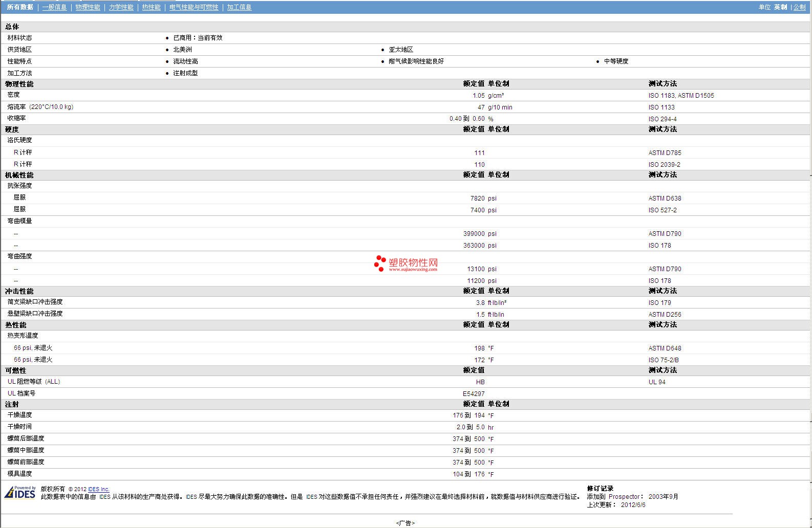Click the ASTM D638 test method
812x528 pixels.
pyautogui.click(x=665, y=199)
